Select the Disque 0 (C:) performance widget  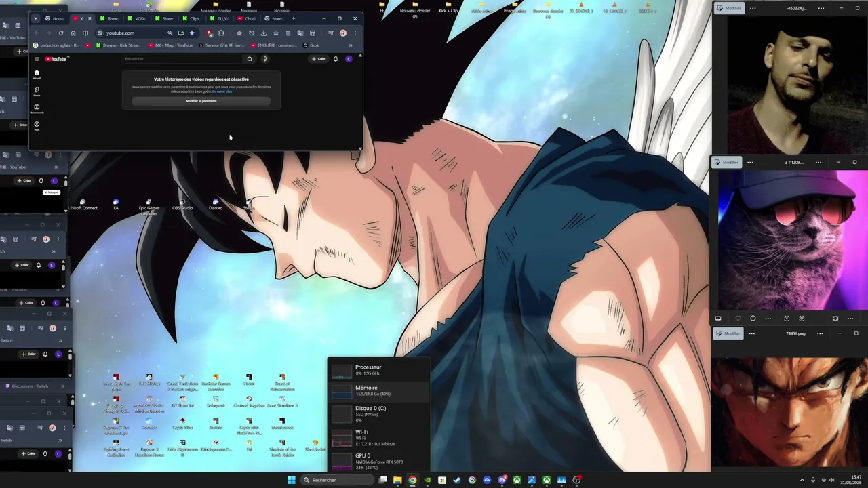(x=378, y=413)
